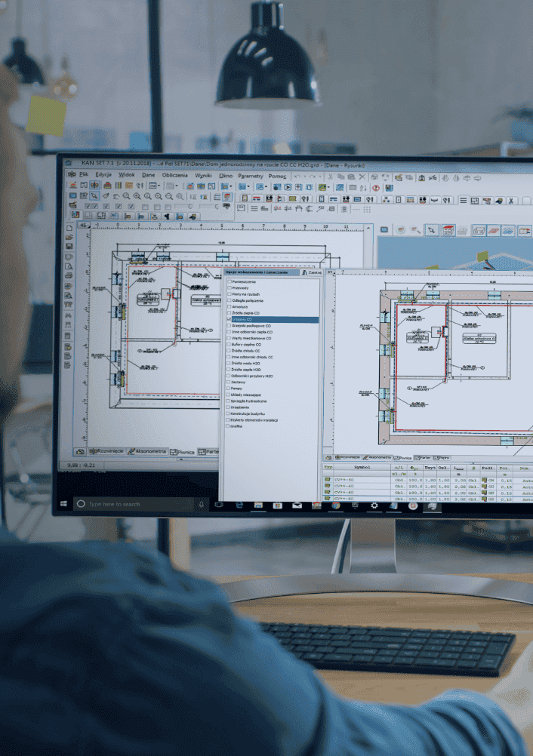This screenshot has height=756, width=533.
Task: Enable the Pomieszczenia checkbox
Action: pos(230,281)
